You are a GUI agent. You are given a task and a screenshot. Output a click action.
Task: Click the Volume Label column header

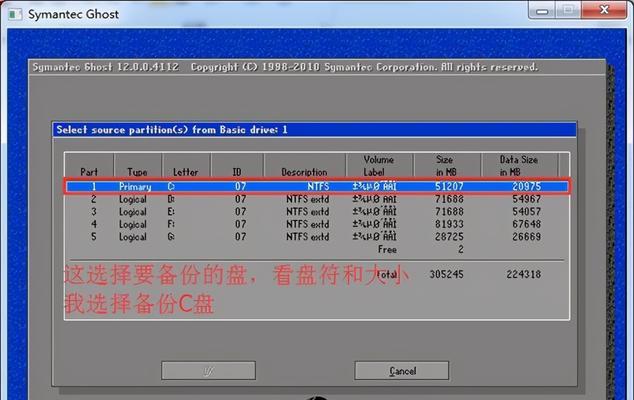378,166
